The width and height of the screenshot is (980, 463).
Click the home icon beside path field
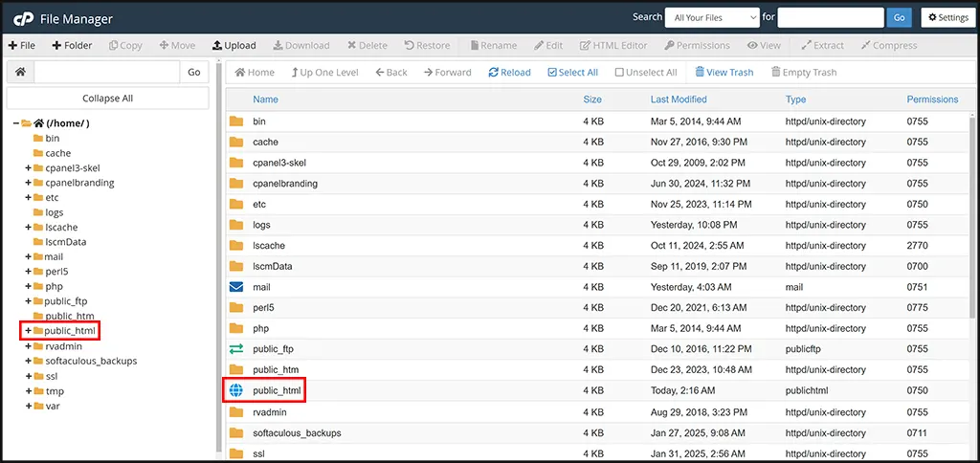coord(21,72)
